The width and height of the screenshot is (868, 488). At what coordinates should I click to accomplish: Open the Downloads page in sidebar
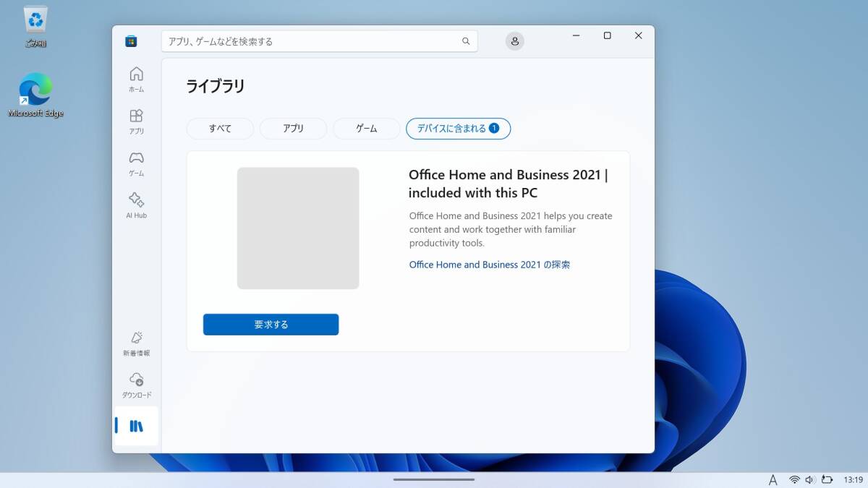point(136,385)
